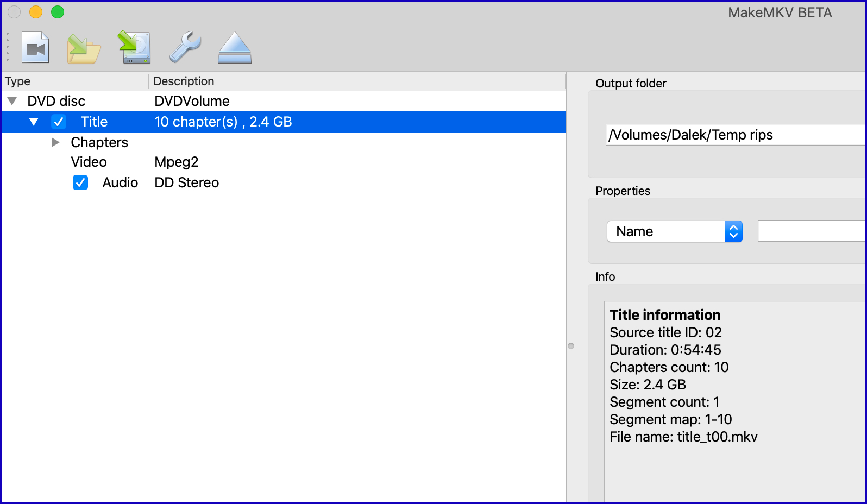
Task: Click the toolbar drag handle dots
Action: pos(8,47)
